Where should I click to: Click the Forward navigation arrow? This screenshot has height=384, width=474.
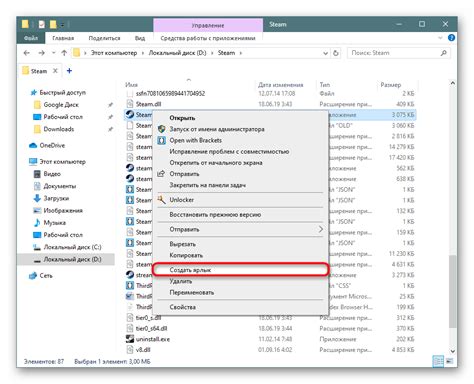click(41, 53)
